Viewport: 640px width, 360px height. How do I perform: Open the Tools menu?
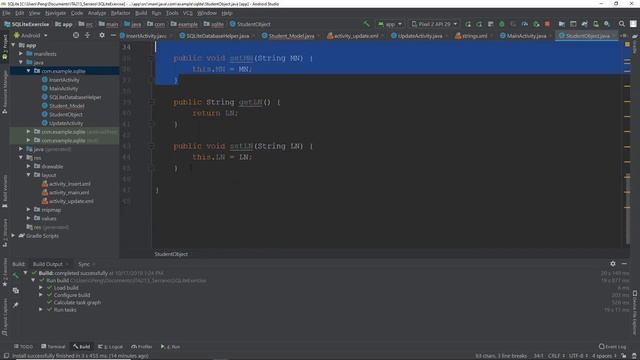[x=172, y=13]
